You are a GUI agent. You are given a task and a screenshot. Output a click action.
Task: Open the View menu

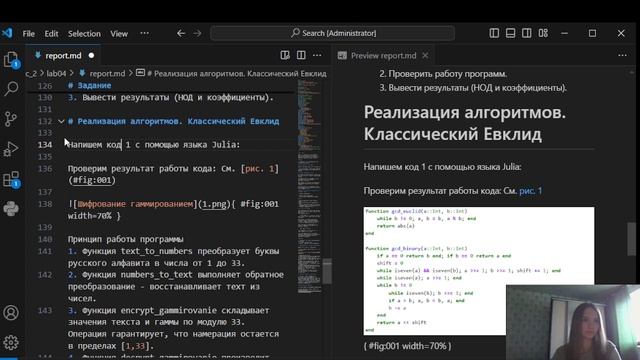click(119, 33)
